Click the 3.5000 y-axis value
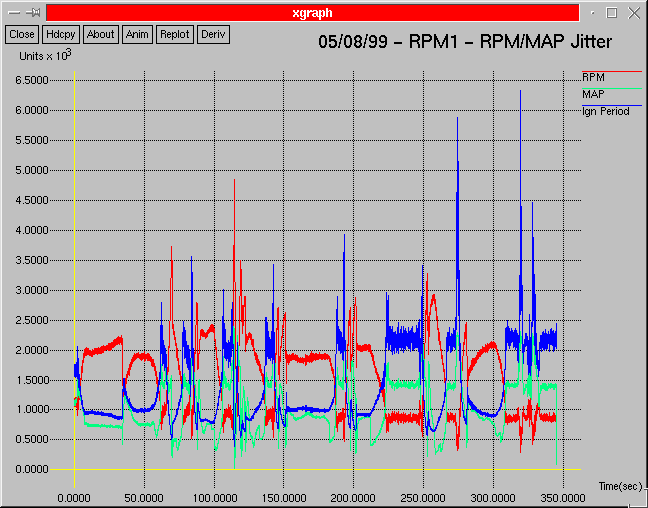Screen dimensions: 648x508 point(32,260)
